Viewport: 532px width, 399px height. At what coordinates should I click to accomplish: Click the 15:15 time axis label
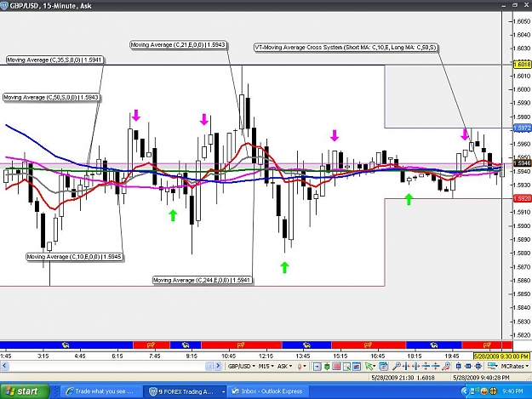click(x=340, y=356)
